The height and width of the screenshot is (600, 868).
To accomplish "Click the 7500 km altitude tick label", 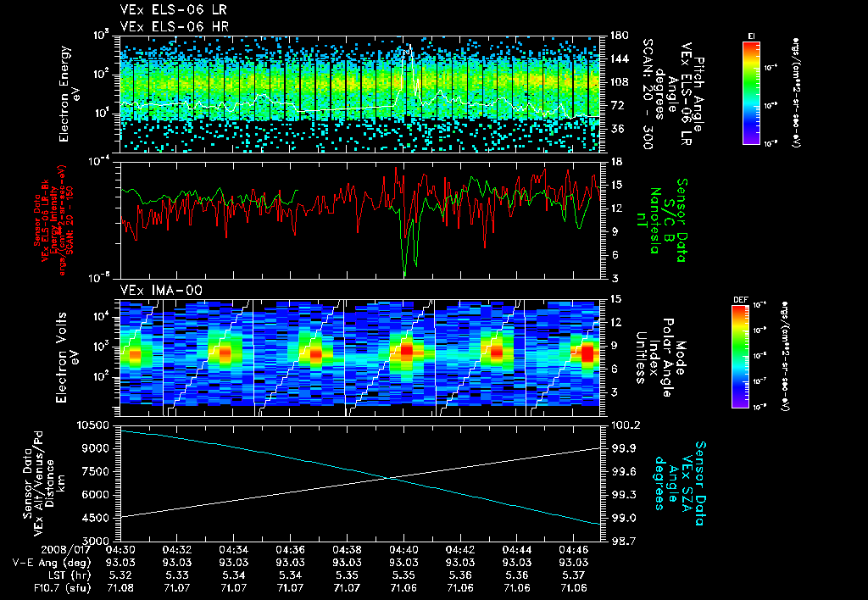I will [95, 471].
